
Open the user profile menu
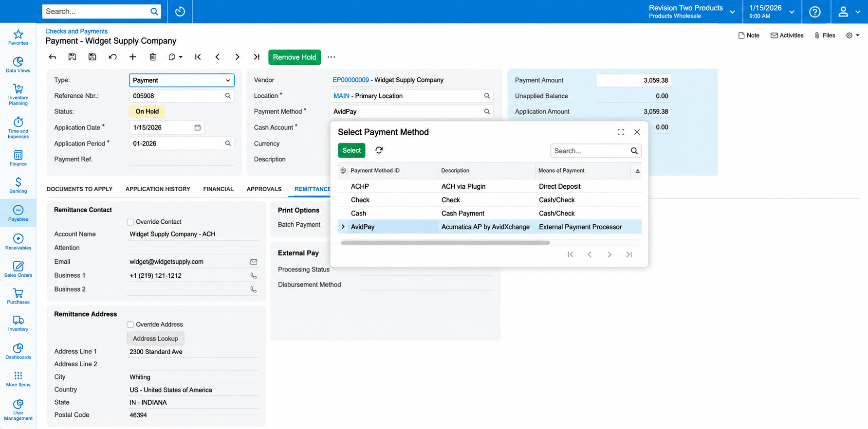849,12
